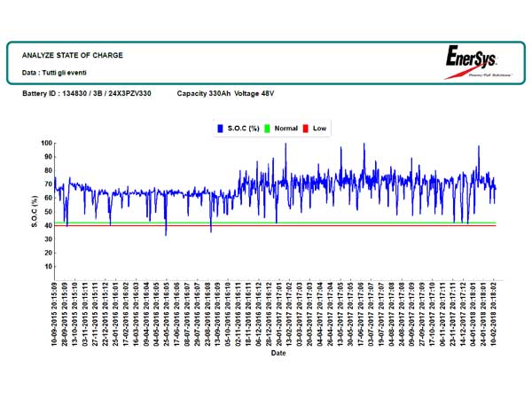Select last date label 10-02-2018 20:18:02
The image size is (532, 399).
495,313
